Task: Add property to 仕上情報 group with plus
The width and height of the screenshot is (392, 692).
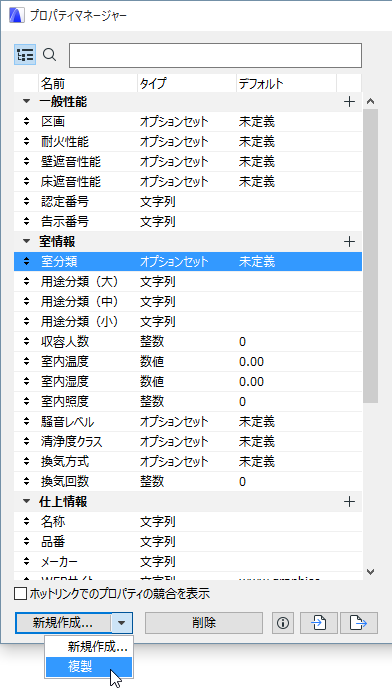Action: pos(349,502)
